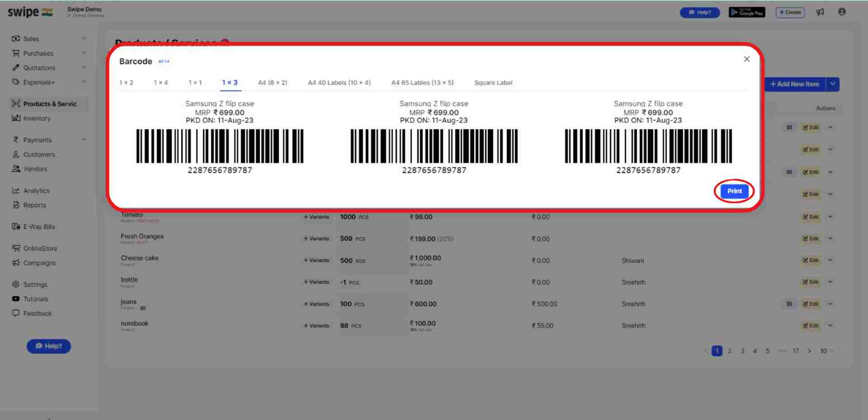The height and width of the screenshot is (420, 868).
Task: Click the Get it on Google Play badge
Action: (747, 12)
